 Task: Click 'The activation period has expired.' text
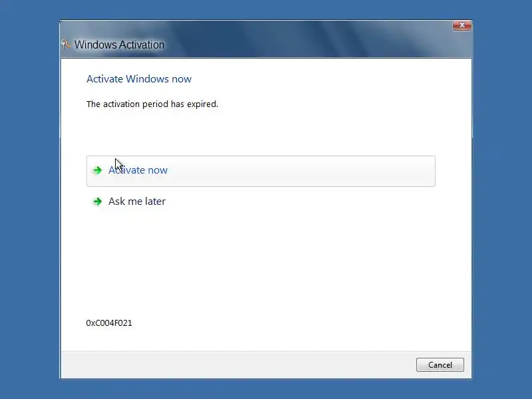[152, 104]
